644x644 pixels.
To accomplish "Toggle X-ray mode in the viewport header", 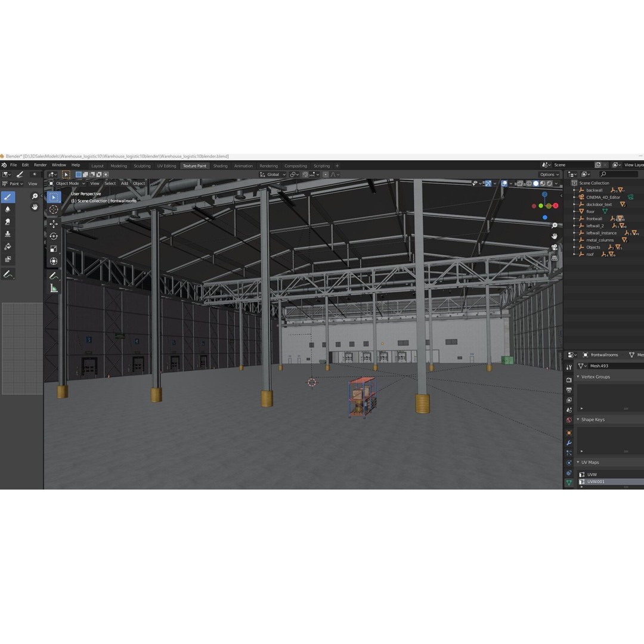I will pyautogui.click(x=521, y=184).
